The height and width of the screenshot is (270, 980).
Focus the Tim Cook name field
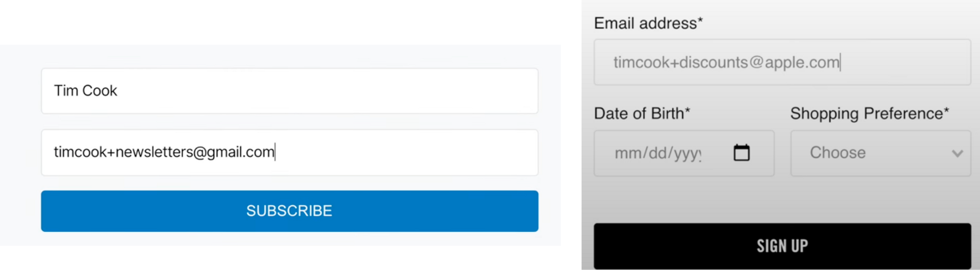pos(290,91)
